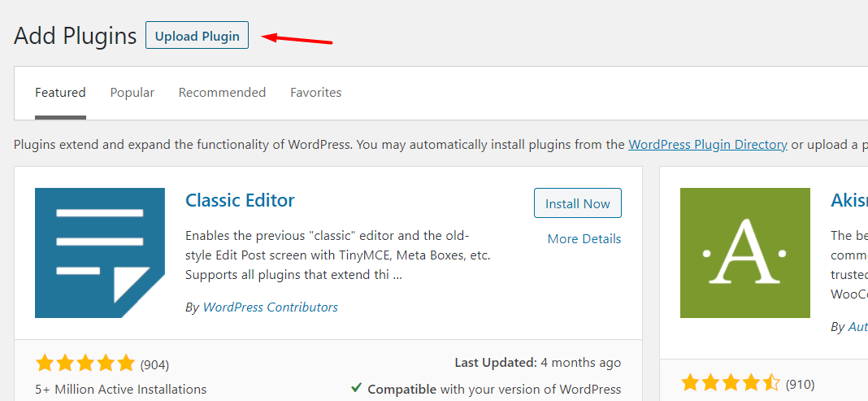Go to the Favorites tab

pos(315,93)
